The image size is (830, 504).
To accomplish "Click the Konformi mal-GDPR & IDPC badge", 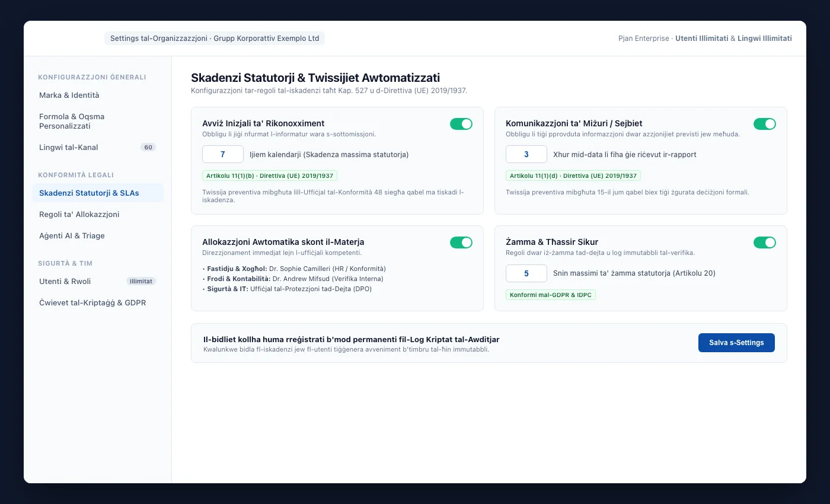I will (x=551, y=295).
